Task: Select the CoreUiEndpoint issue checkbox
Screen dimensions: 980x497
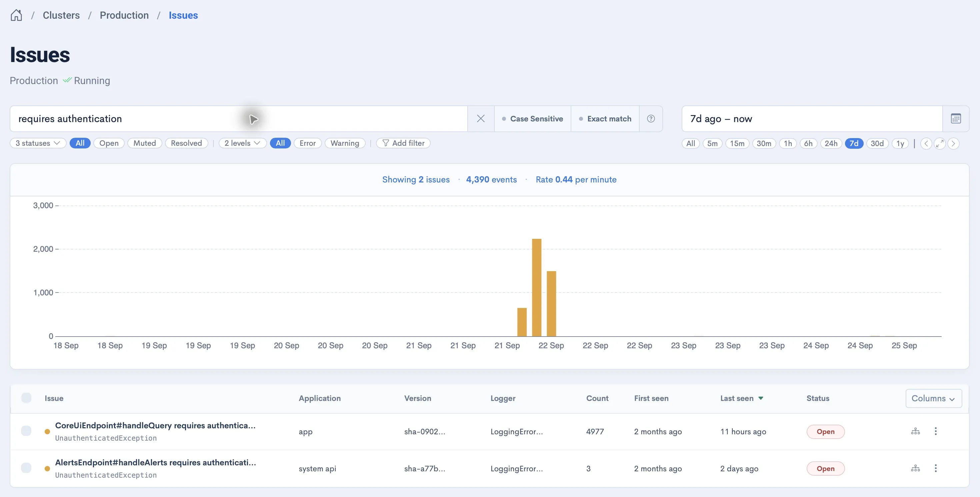Action: pos(26,431)
